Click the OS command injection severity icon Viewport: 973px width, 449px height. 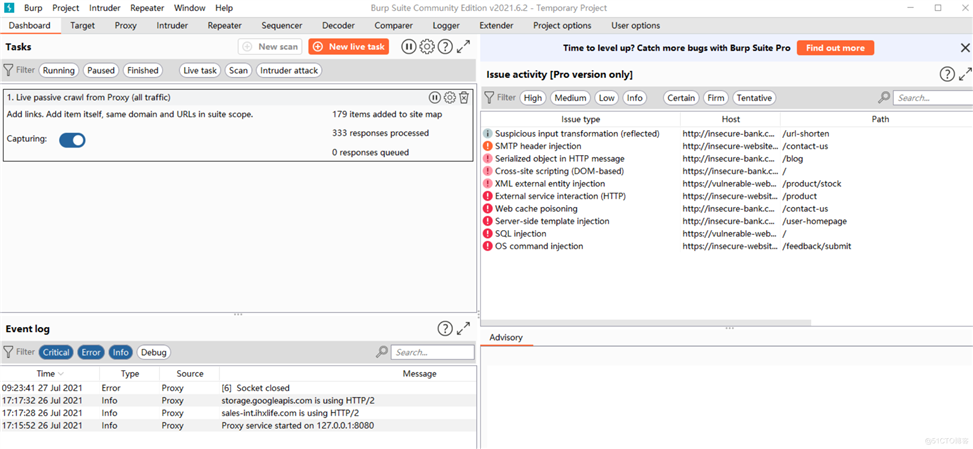[x=488, y=246]
